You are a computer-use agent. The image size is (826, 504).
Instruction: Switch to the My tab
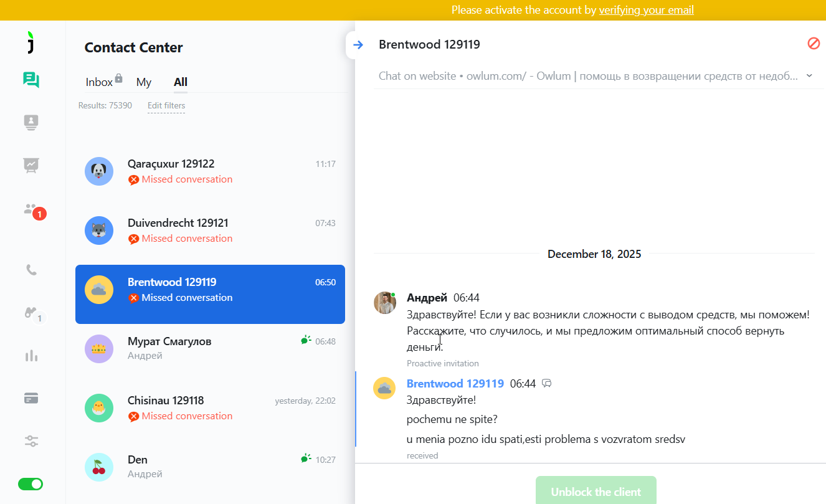pyautogui.click(x=144, y=82)
